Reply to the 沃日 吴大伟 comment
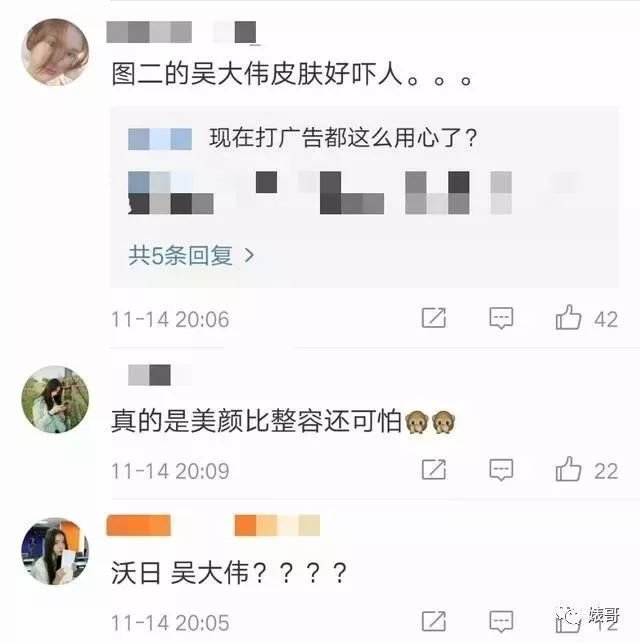Screen dimensions: 640x643 [501, 622]
